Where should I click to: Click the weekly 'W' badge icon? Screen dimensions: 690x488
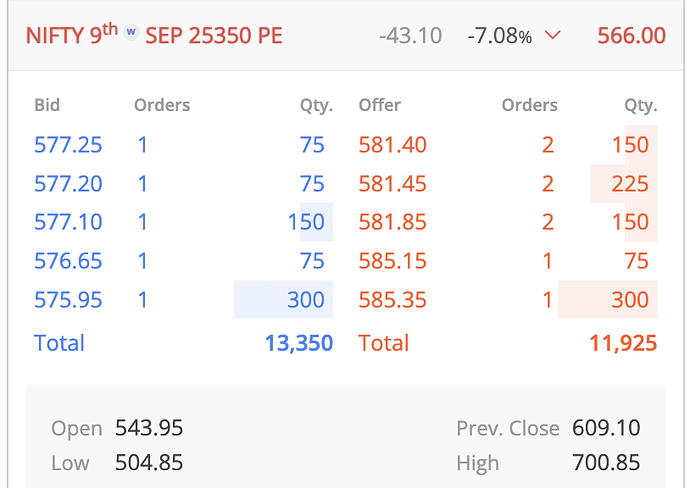pyautogui.click(x=131, y=32)
